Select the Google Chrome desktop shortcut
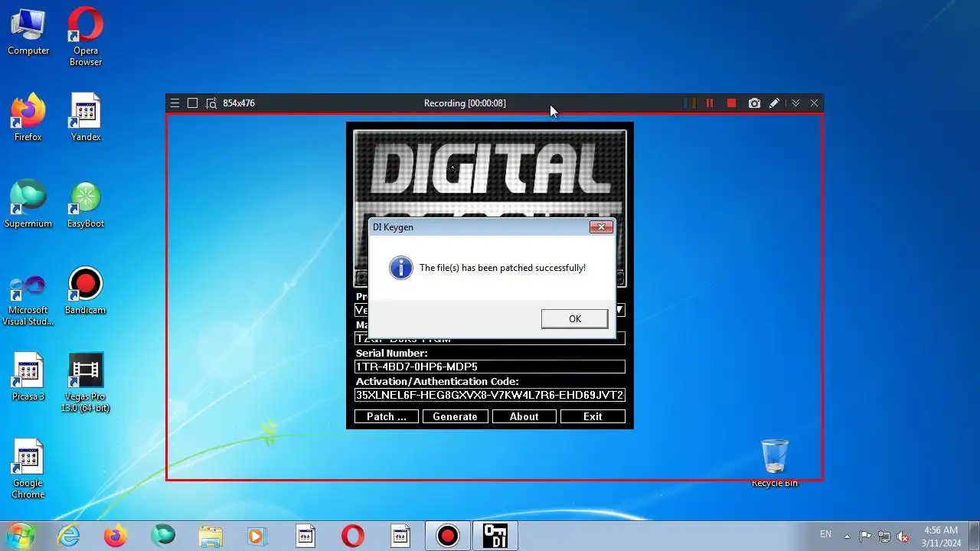The image size is (980, 551). [28, 469]
